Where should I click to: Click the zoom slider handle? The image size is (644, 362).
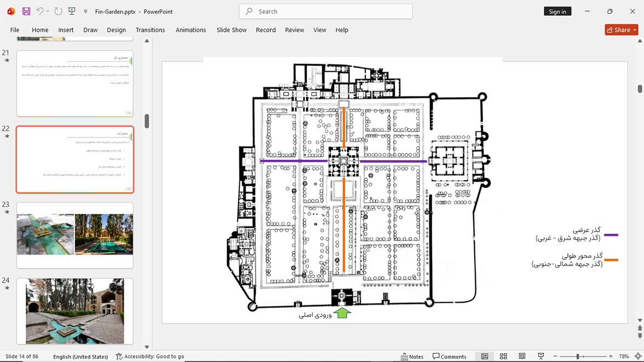click(x=577, y=356)
